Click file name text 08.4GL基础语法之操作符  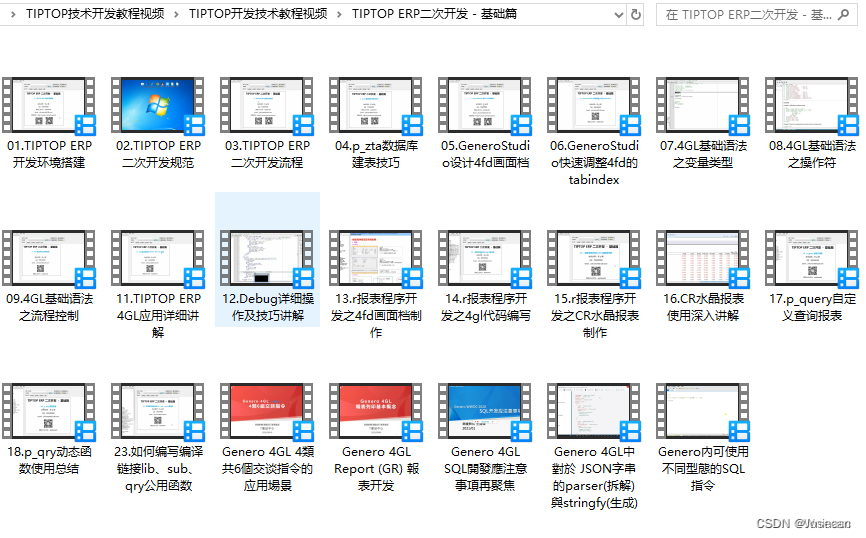(812, 154)
